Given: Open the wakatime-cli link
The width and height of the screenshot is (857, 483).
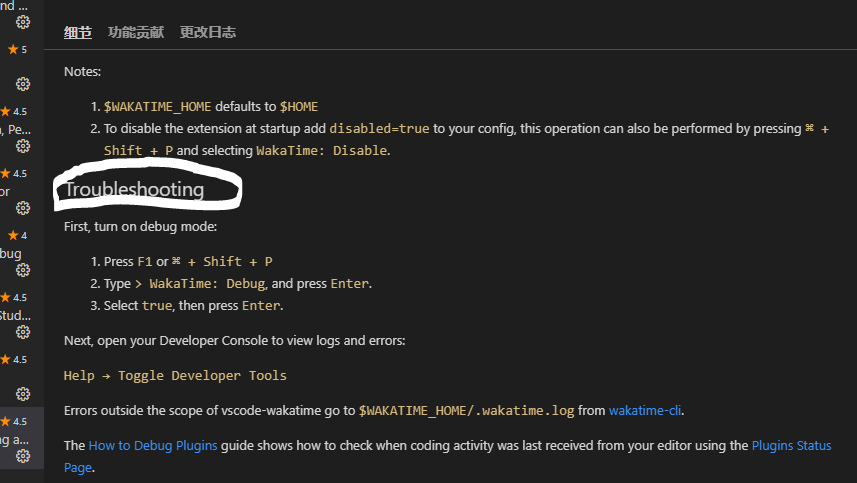Looking at the screenshot, I should [645, 410].
